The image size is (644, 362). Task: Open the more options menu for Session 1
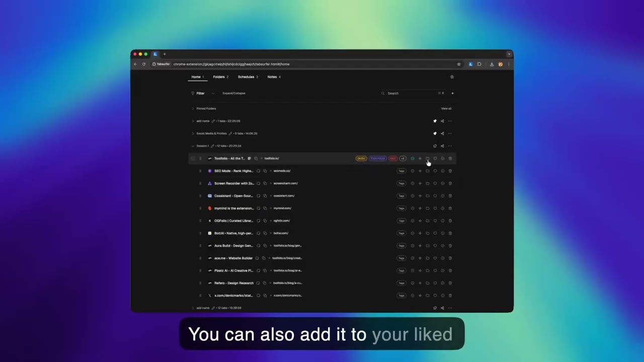tap(450, 146)
